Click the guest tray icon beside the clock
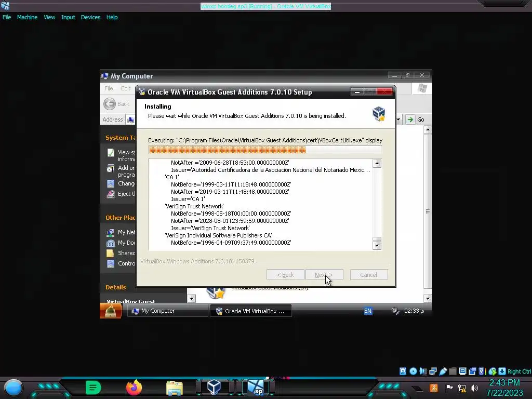The image size is (532, 399). tap(395, 311)
